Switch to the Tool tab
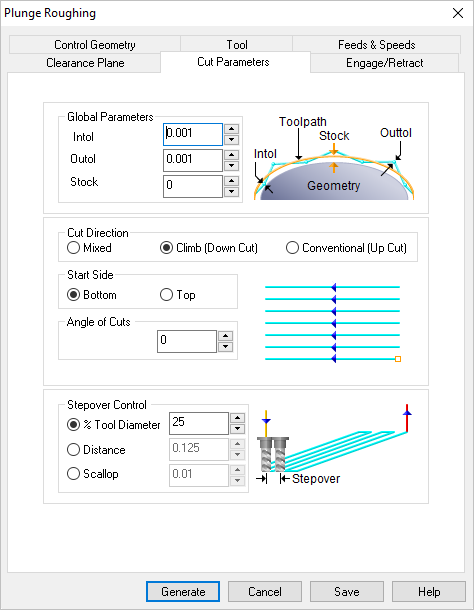Image resolution: width=474 pixels, height=610 pixels. pyautogui.click(x=237, y=45)
